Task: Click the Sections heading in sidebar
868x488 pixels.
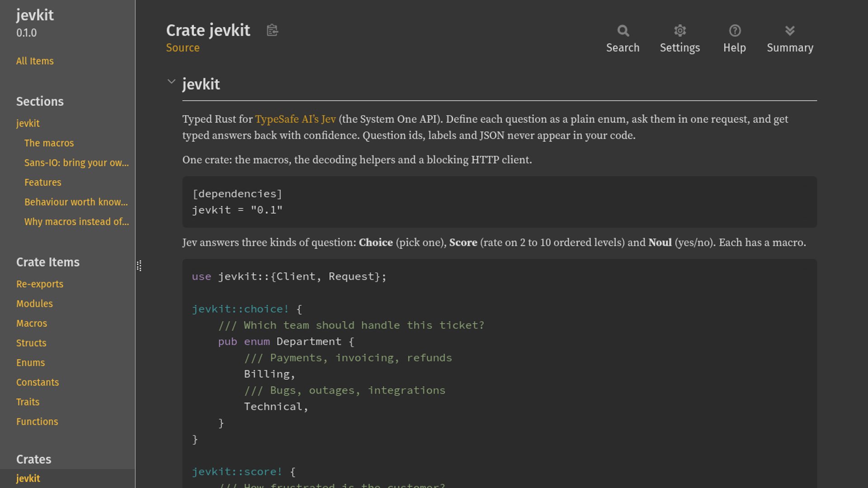Action: click(40, 102)
